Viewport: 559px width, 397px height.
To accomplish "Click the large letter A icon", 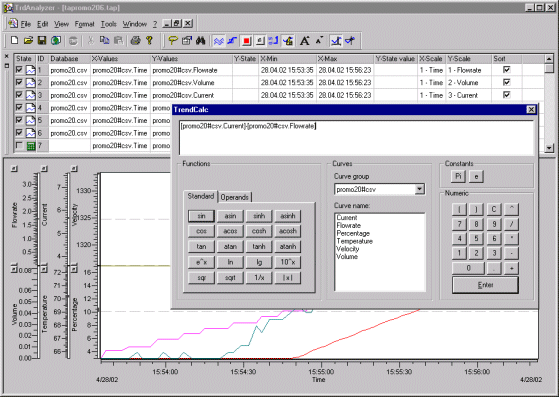I will pyautogui.click(x=304, y=41).
